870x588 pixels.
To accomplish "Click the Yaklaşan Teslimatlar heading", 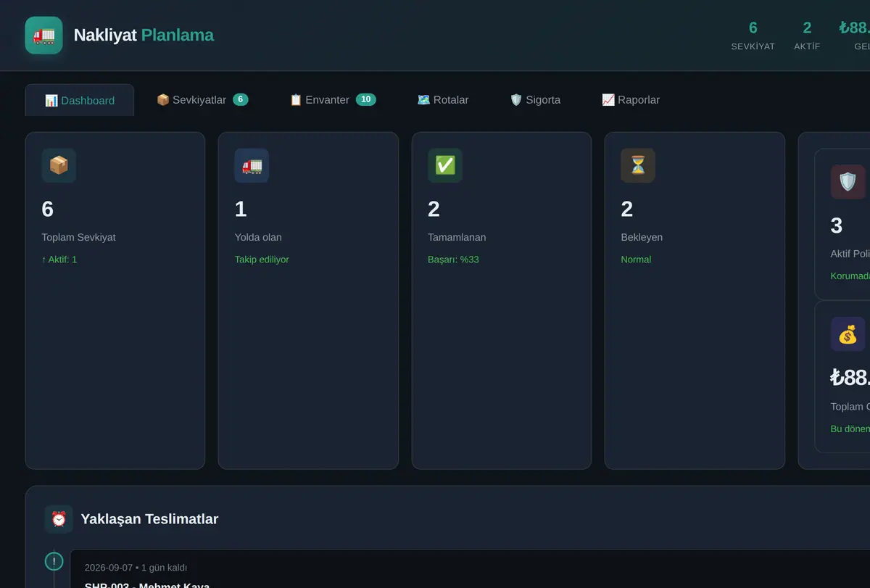I will (x=149, y=519).
